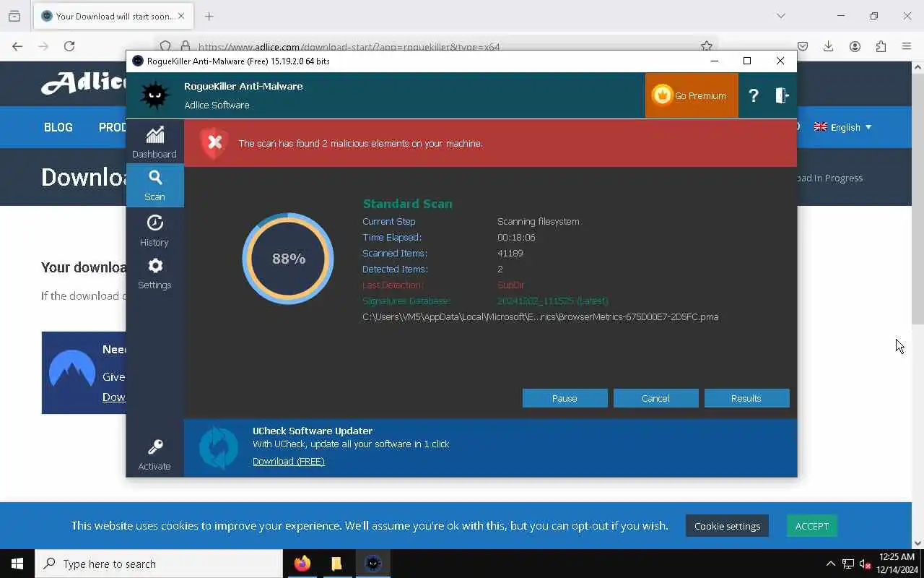Click the Go Premium crown button
This screenshot has height=578, width=924.
pos(691,95)
